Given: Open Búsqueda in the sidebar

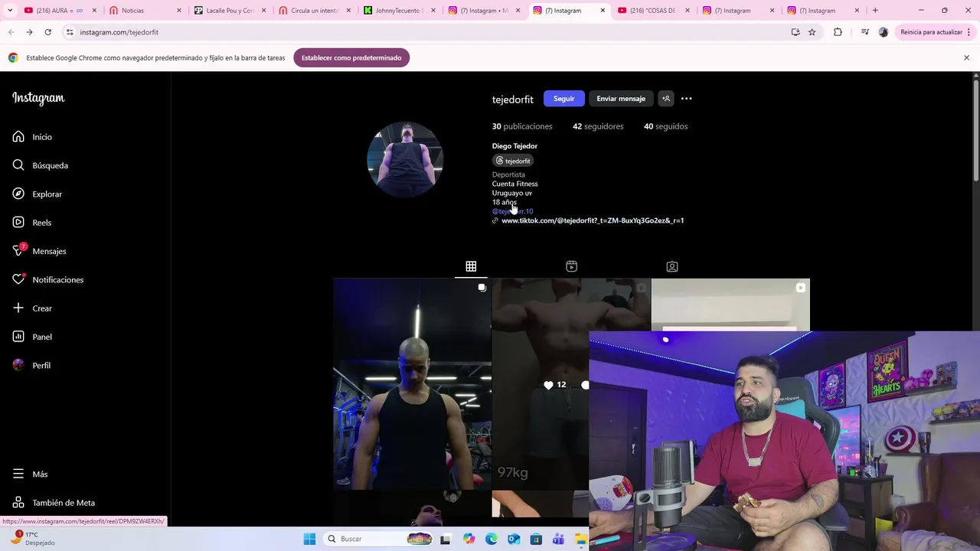Looking at the screenshot, I should tap(41, 165).
